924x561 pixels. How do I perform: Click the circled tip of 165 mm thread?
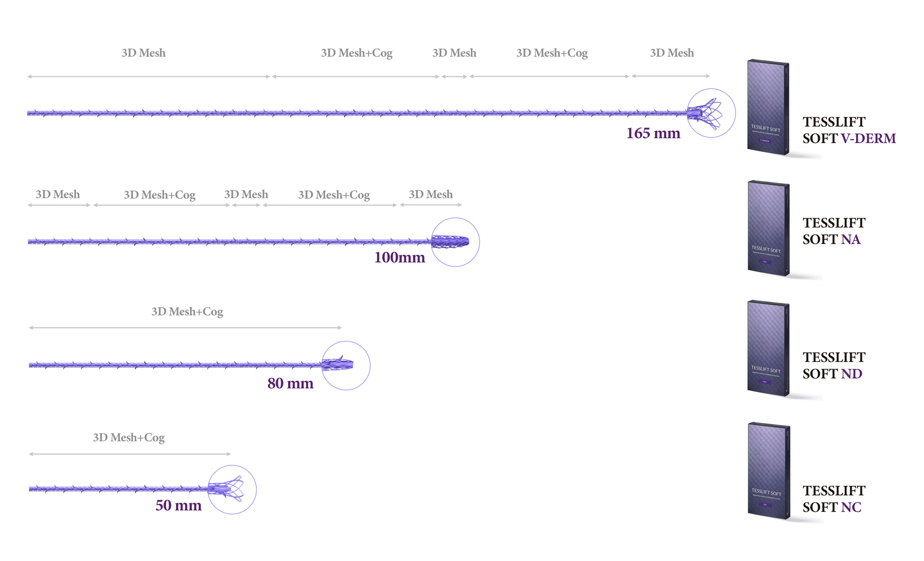coord(711,113)
